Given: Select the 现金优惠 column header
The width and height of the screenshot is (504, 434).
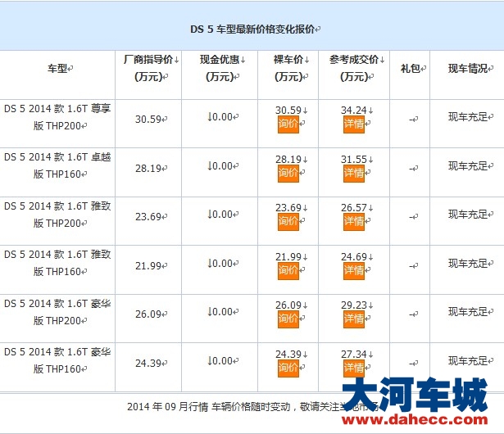Looking at the screenshot, I should (222, 68).
